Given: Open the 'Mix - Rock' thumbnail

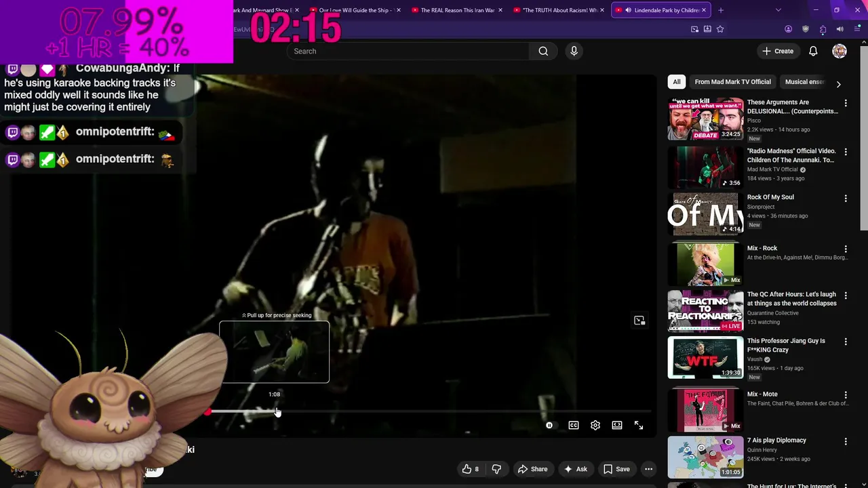Looking at the screenshot, I should (x=705, y=264).
